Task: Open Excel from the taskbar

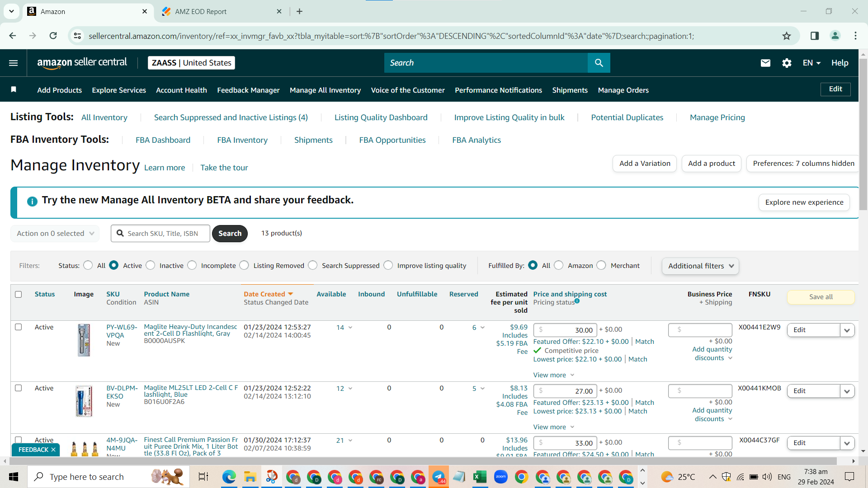Action: 480,477
